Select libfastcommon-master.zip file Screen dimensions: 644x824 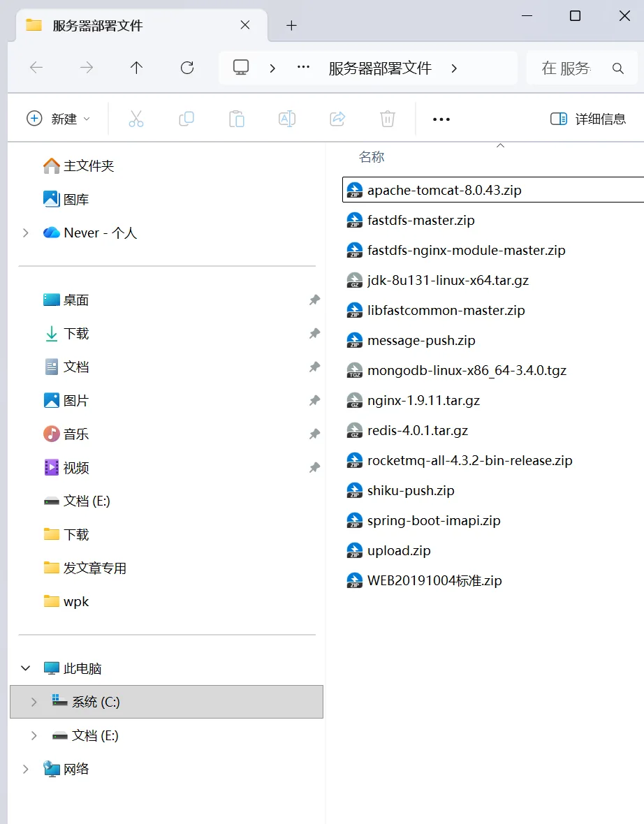[436, 310]
